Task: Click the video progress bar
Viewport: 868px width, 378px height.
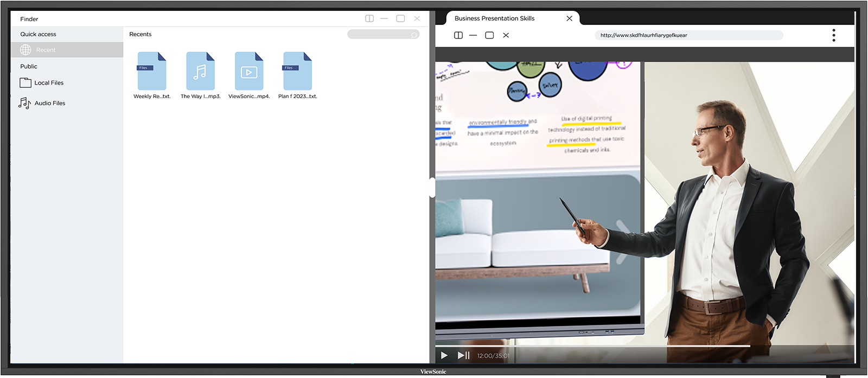Action: (x=597, y=346)
